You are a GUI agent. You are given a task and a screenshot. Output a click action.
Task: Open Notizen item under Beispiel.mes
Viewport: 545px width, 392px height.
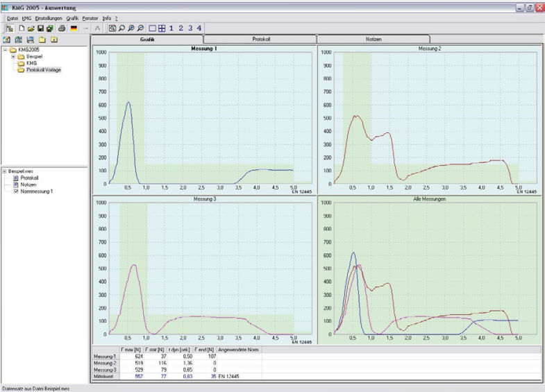point(28,185)
